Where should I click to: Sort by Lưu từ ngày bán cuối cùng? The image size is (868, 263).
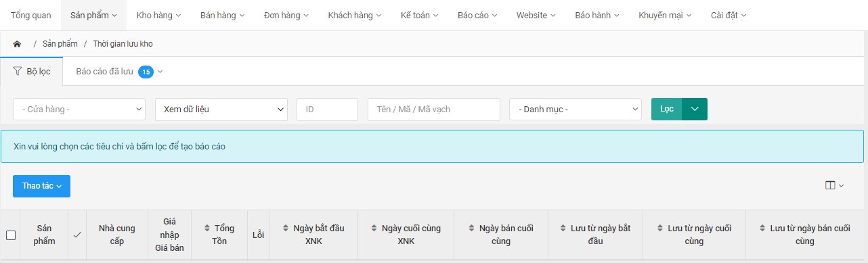click(805, 235)
